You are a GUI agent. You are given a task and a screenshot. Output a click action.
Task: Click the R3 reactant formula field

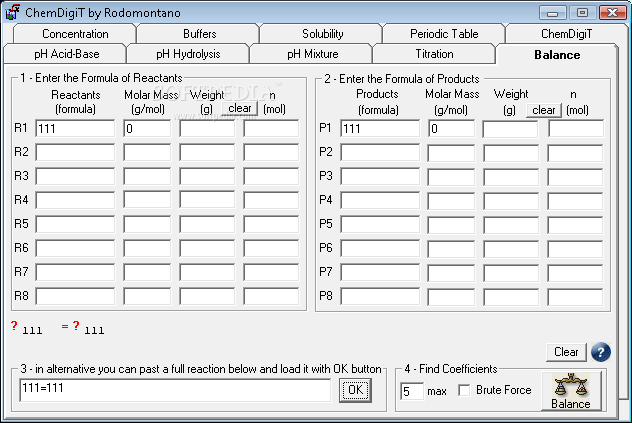pos(75,176)
